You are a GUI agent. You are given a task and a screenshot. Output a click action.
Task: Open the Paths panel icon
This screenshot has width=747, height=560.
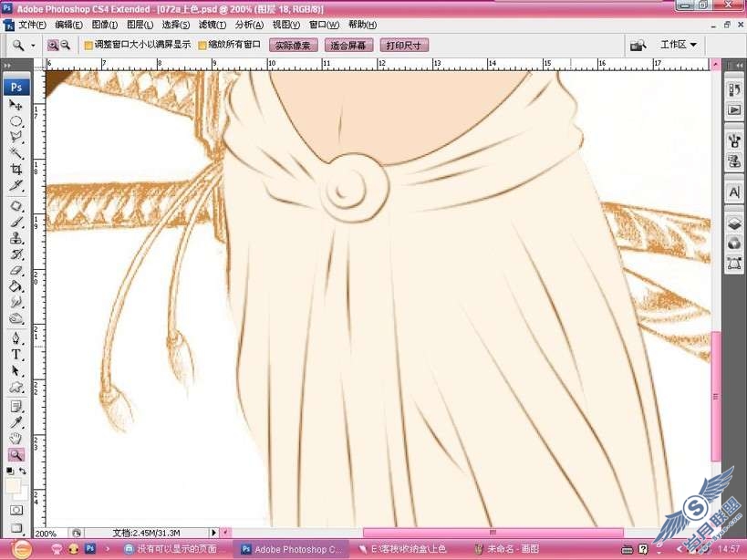point(734,264)
